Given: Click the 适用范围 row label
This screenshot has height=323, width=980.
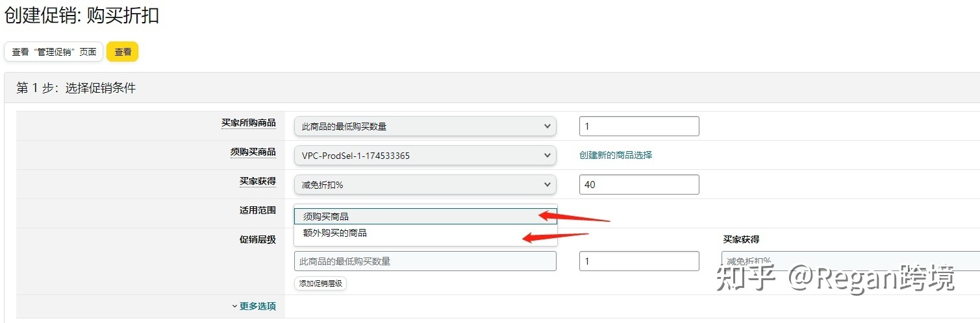Looking at the screenshot, I should pos(257,210).
